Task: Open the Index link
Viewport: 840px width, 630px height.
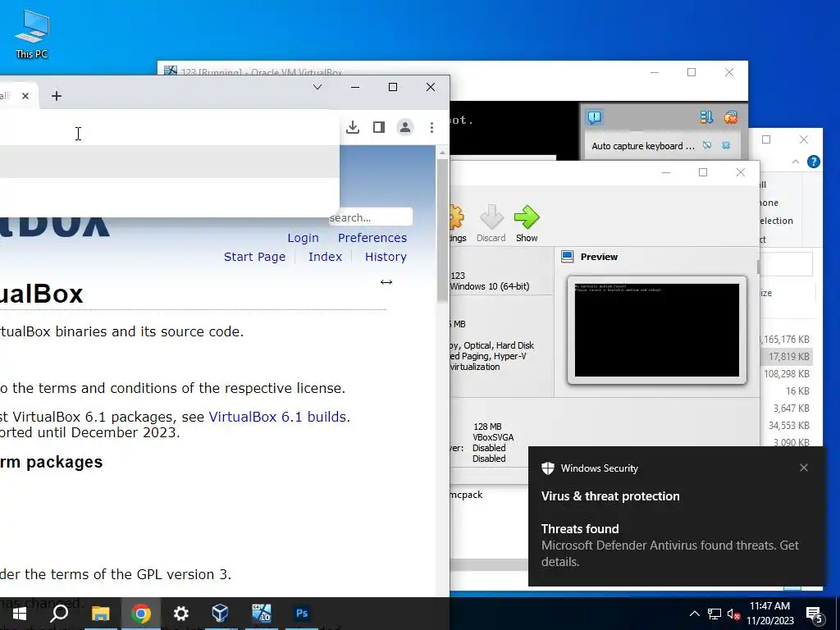Action: coord(325,257)
